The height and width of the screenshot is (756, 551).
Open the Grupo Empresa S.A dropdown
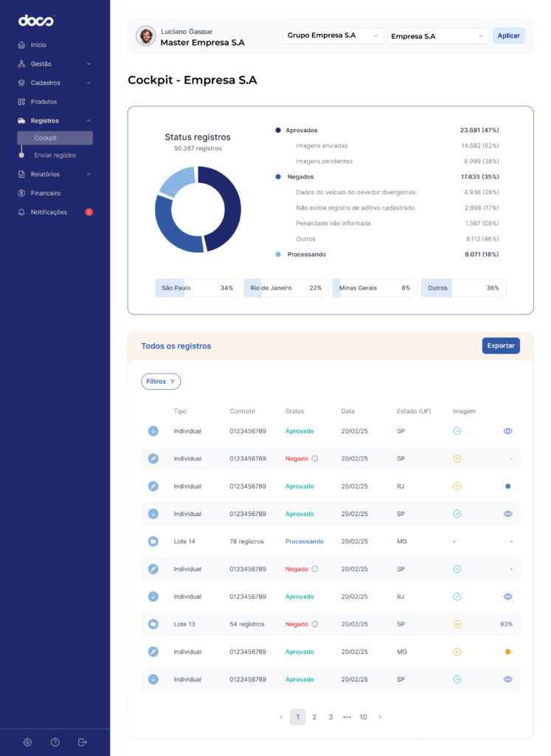coord(333,35)
